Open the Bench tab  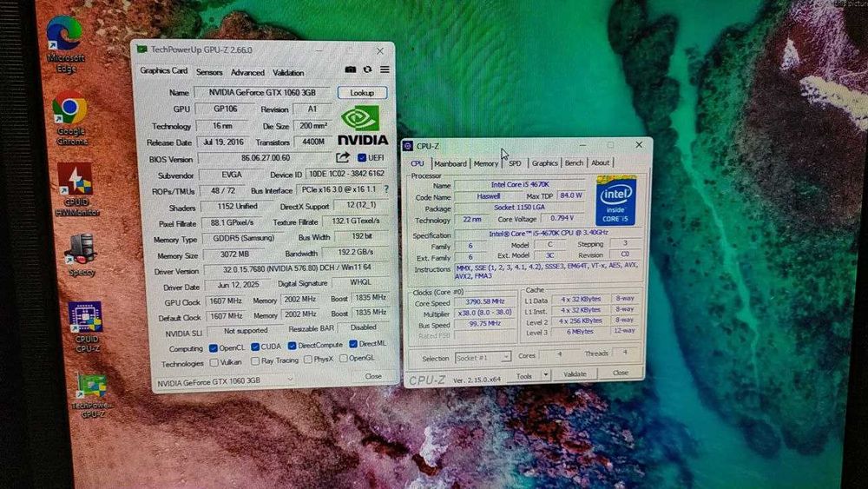coord(574,162)
